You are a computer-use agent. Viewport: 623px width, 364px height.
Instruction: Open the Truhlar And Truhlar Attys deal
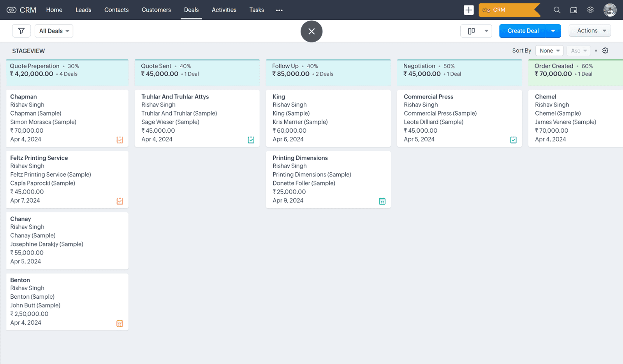(x=175, y=97)
